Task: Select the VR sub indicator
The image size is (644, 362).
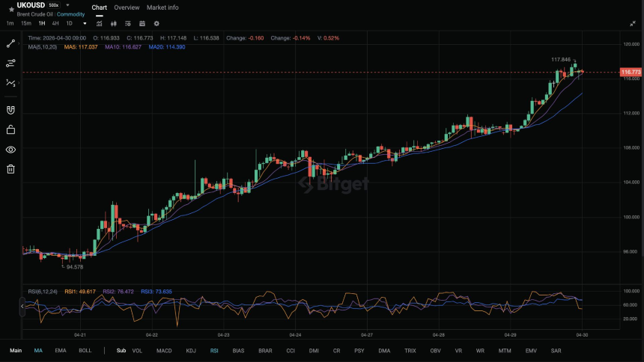Action: coord(458,351)
